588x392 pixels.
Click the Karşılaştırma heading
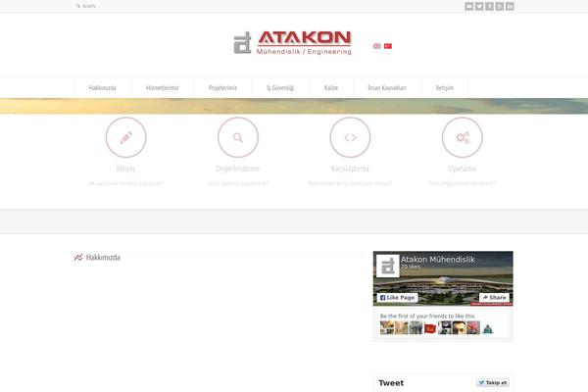point(350,169)
